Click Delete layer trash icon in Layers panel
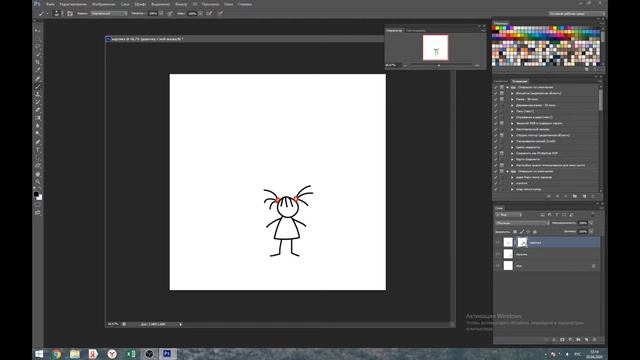This screenshot has height=360, width=640. coord(594,340)
